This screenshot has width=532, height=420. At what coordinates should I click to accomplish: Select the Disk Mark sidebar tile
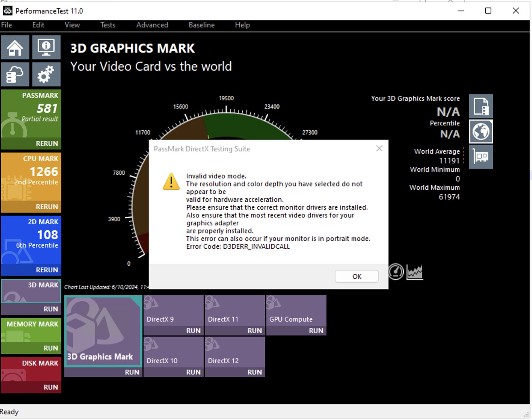click(x=31, y=369)
